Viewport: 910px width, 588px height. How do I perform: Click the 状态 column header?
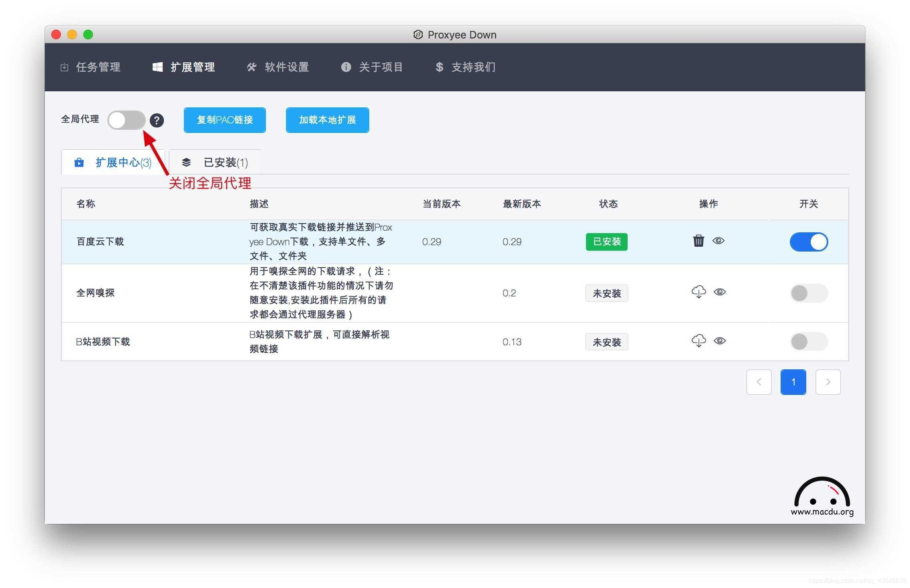(x=608, y=204)
